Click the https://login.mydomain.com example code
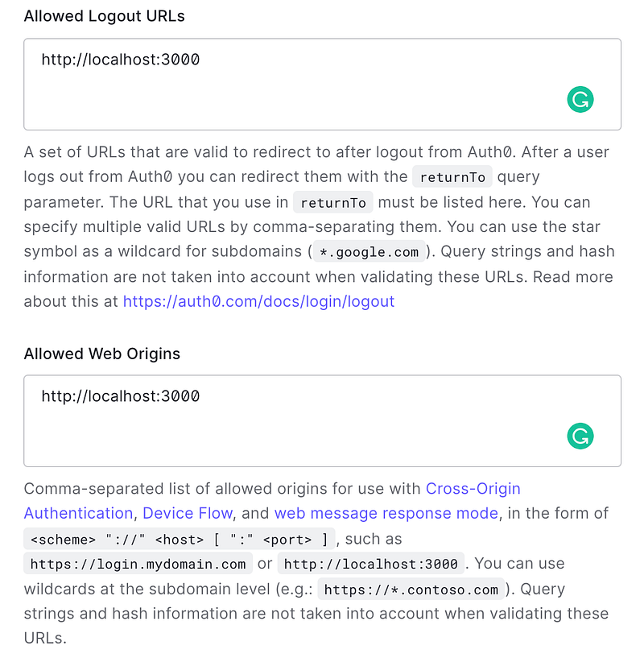The image size is (644, 658). pos(138,564)
